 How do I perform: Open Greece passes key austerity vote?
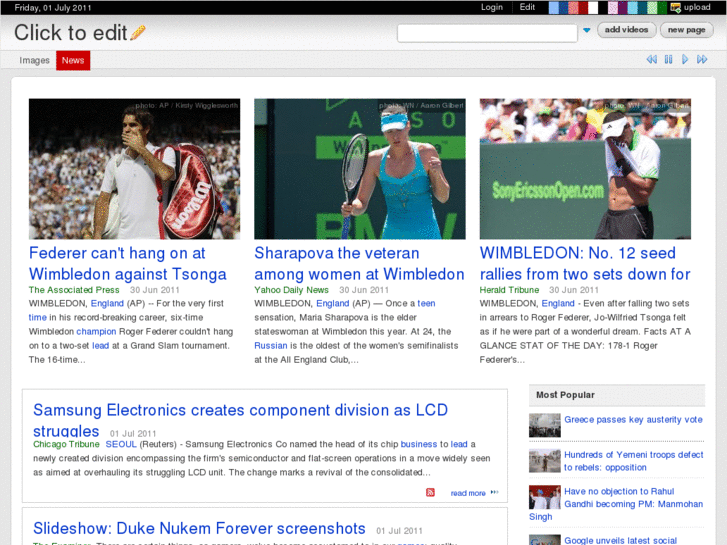pyautogui.click(x=633, y=419)
